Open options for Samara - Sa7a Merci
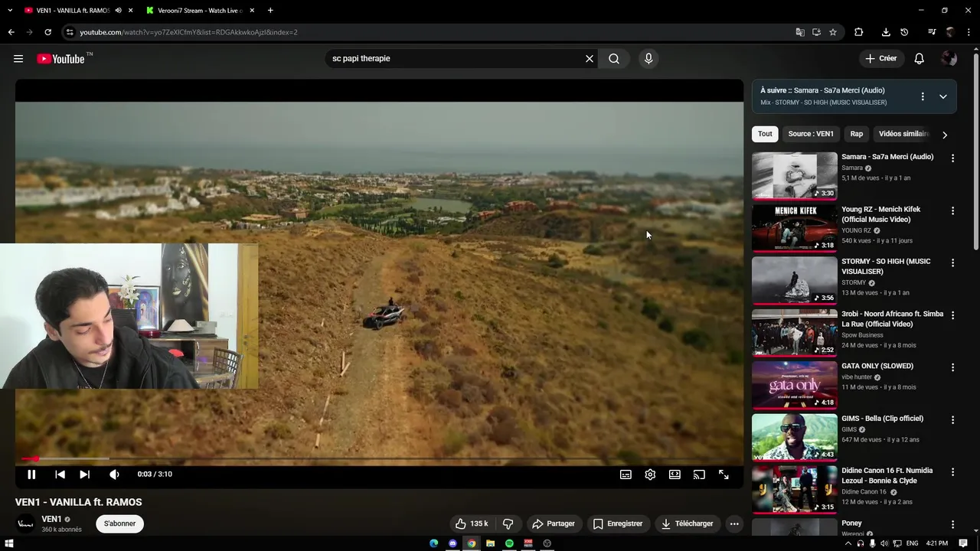This screenshot has width=980, height=551. pyautogui.click(x=952, y=158)
